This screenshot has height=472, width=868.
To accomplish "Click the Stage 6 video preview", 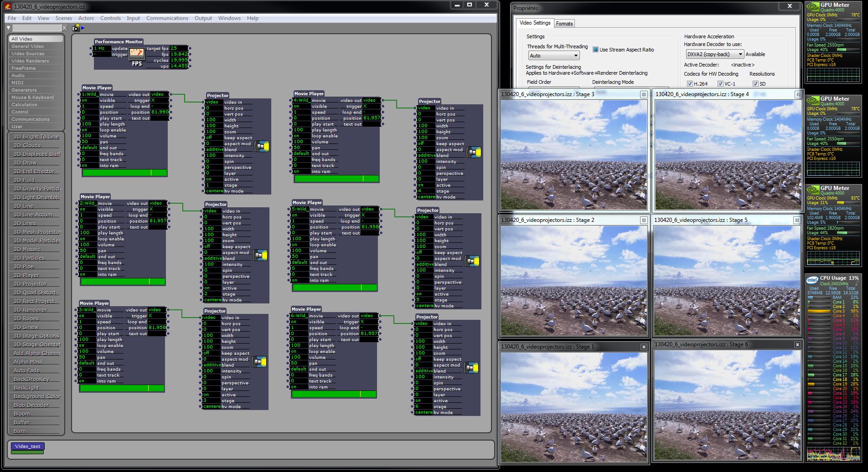I will click(727, 405).
